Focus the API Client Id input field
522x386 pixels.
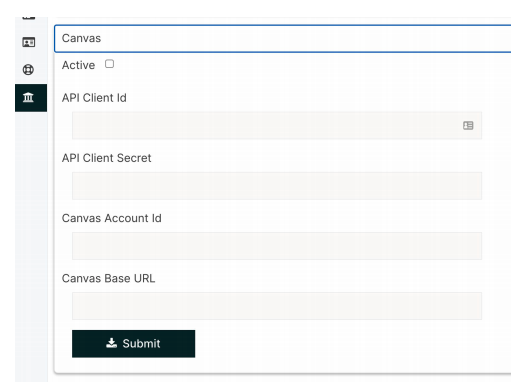click(x=277, y=125)
